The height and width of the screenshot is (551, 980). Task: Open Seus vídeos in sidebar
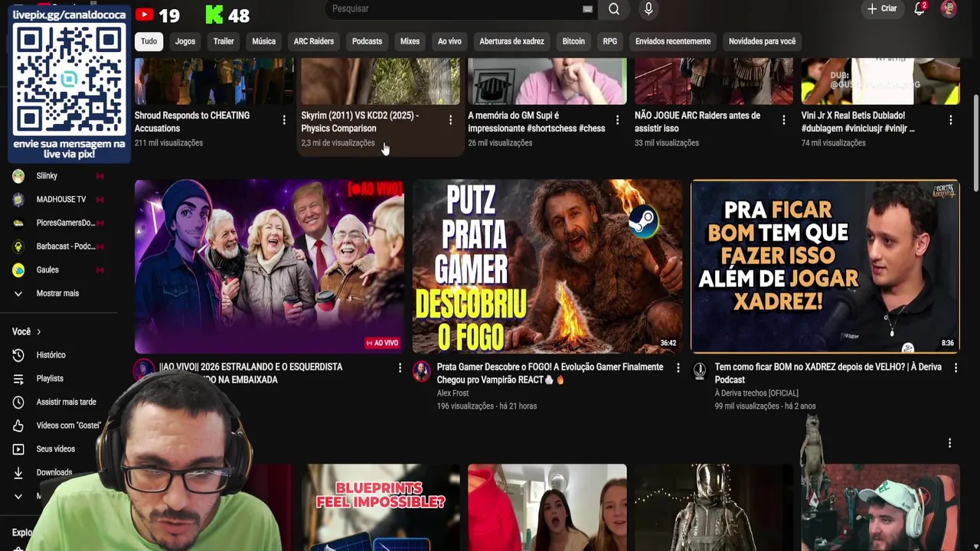[x=55, y=449]
